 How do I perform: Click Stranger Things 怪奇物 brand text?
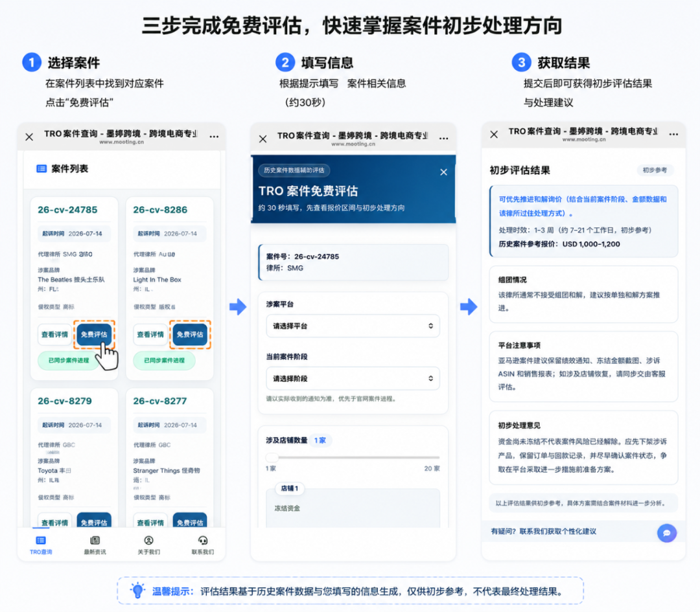click(x=167, y=471)
